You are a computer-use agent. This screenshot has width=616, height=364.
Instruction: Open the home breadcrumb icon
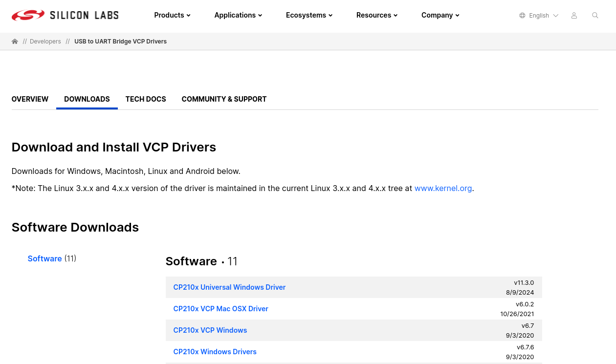coord(15,42)
